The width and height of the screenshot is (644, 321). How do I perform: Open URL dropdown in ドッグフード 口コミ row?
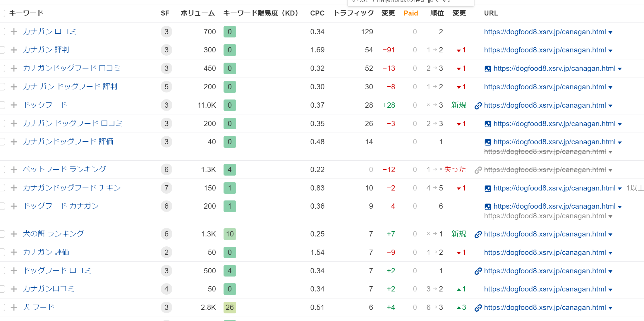point(610,272)
